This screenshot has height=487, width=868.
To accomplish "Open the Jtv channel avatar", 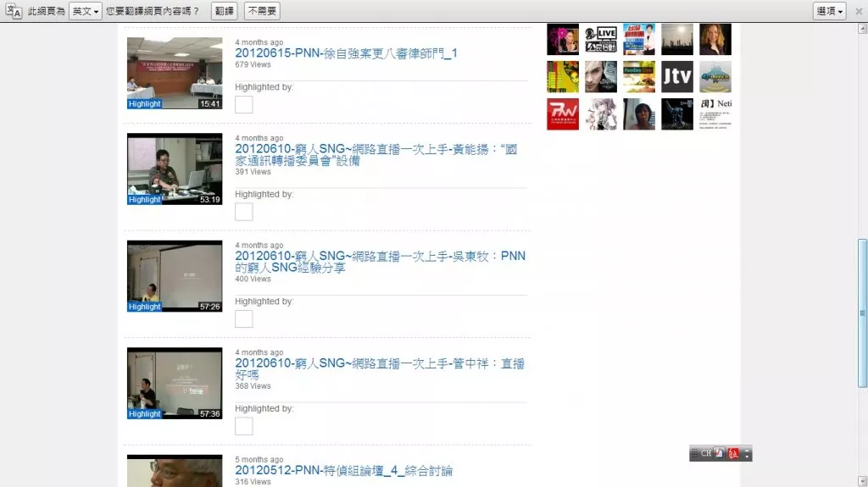I will [x=677, y=76].
